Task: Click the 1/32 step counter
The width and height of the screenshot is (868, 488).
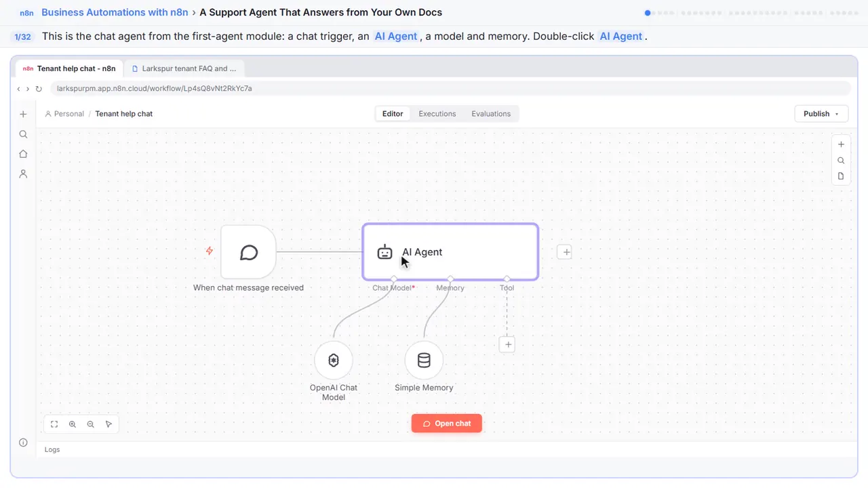Action: click(x=23, y=37)
